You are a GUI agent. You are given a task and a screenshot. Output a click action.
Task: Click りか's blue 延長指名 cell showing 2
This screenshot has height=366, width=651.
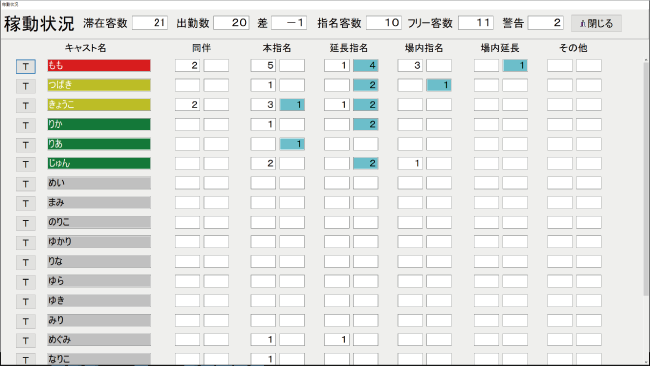(365, 124)
